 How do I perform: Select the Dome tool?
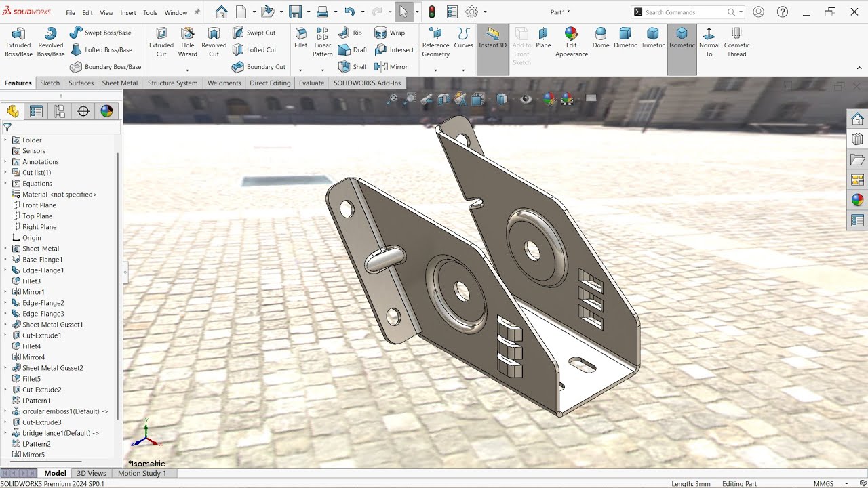(601, 38)
